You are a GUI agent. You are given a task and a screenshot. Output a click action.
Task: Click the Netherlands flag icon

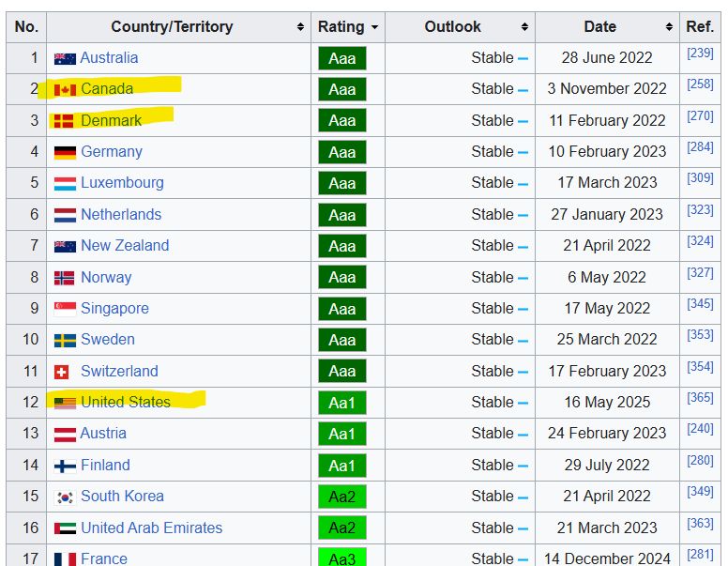tap(65, 216)
